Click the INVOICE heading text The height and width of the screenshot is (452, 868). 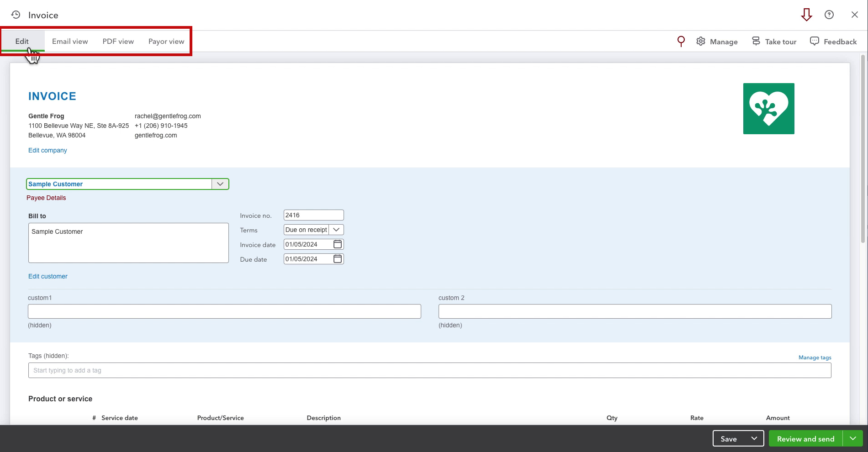tap(52, 96)
